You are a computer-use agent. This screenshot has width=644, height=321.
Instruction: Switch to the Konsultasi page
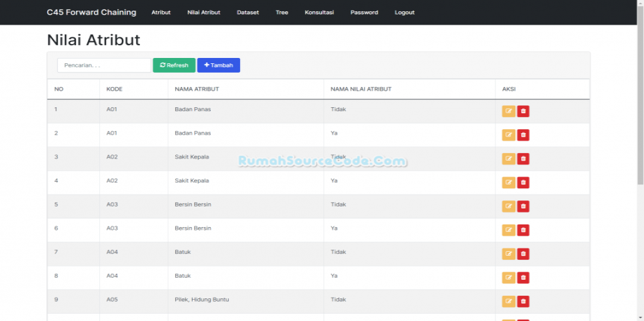pos(319,13)
